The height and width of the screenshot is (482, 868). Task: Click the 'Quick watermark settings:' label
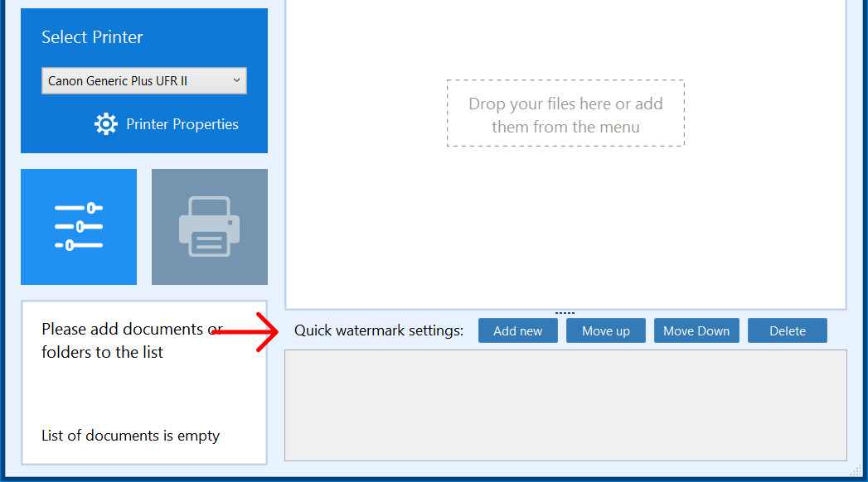tap(379, 330)
